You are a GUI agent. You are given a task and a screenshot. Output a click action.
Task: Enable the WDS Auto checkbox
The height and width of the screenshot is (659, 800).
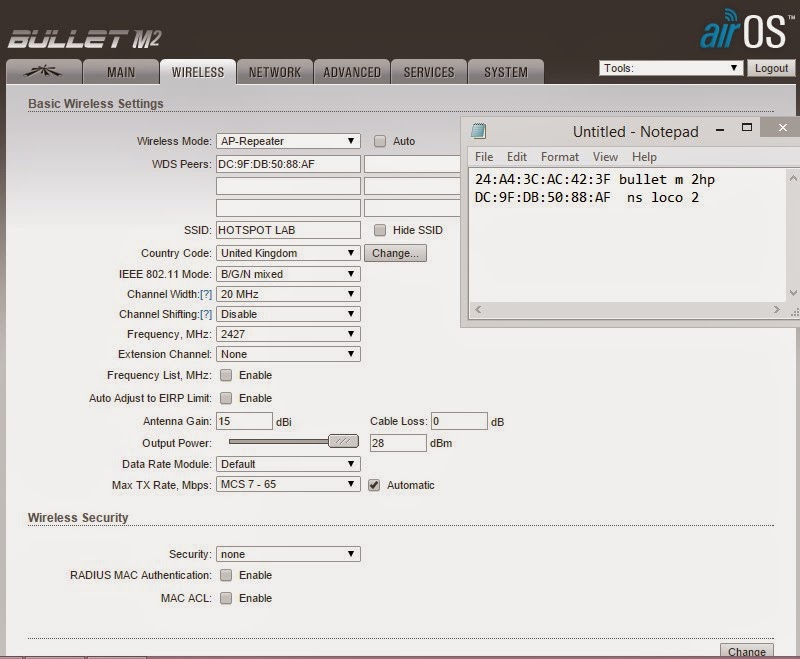tap(380, 141)
